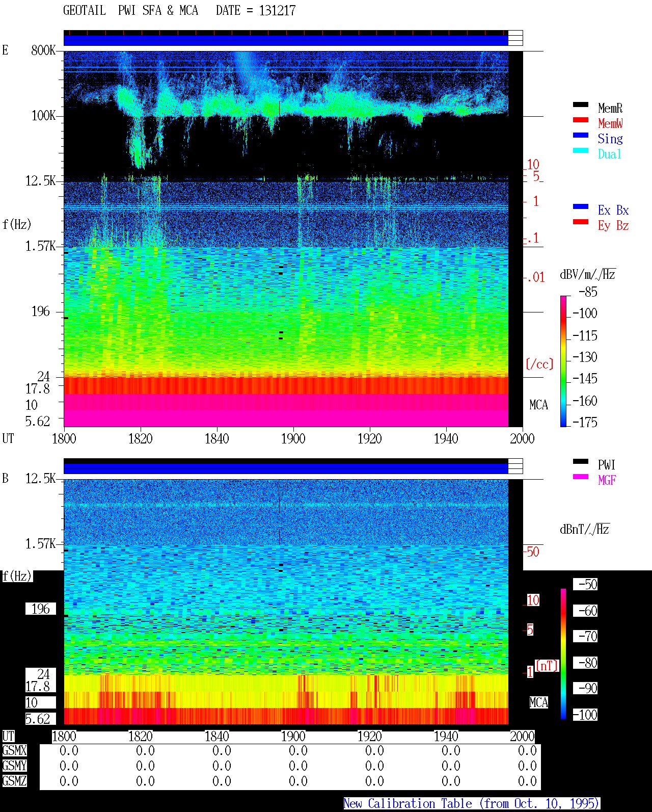Click the [/cc] density unit label

coord(539,364)
